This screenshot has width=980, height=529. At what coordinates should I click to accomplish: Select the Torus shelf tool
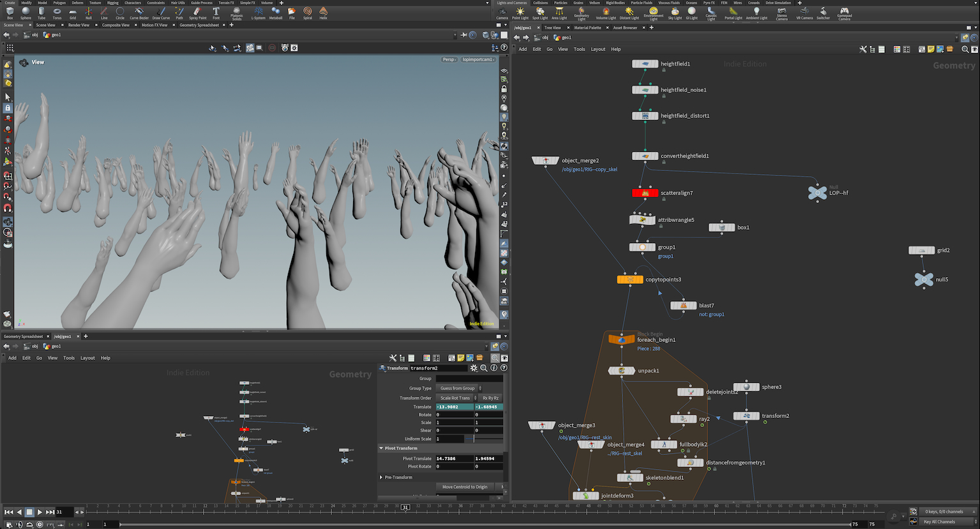tap(57, 13)
